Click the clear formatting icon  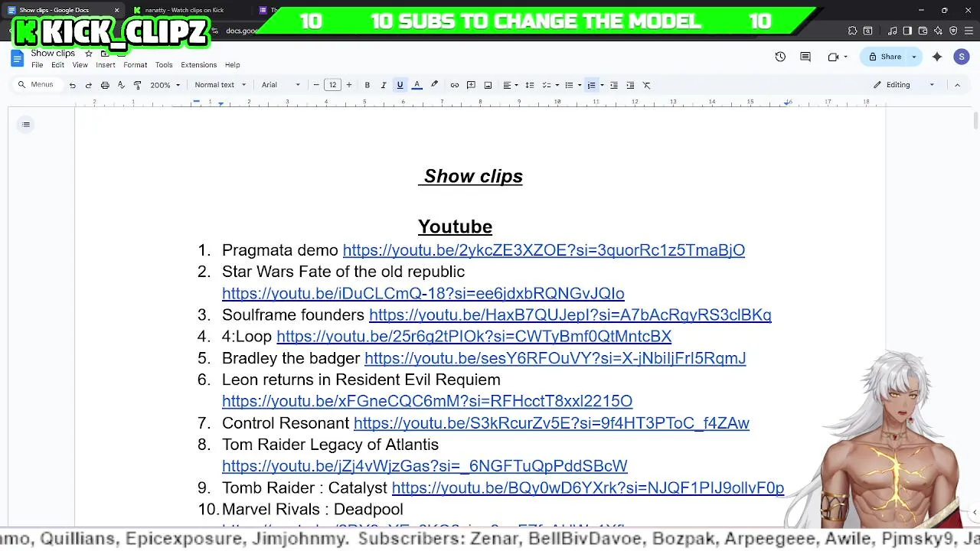tap(647, 85)
